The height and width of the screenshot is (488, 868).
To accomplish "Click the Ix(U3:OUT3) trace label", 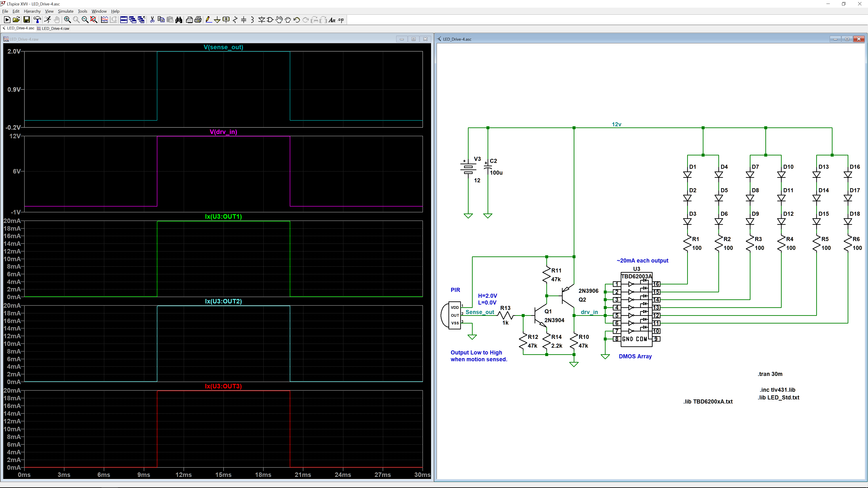I will point(223,386).
